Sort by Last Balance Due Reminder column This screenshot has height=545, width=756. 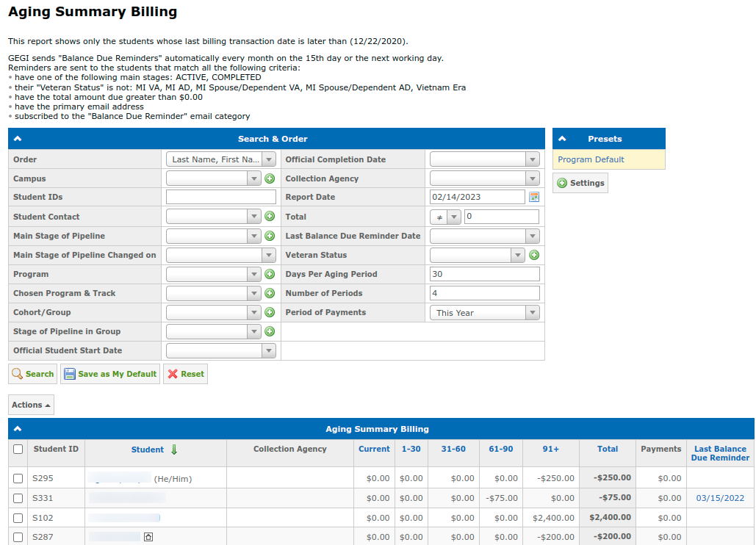tap(720, 453)
